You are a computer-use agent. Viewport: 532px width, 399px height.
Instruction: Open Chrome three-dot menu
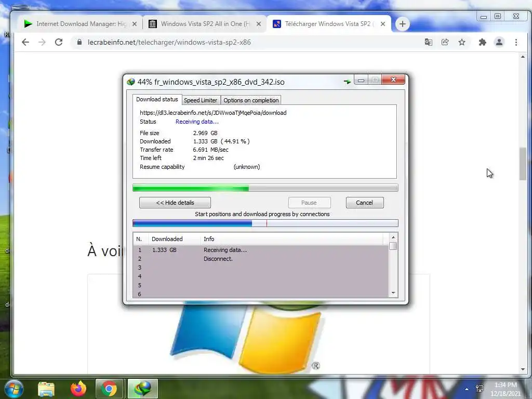click(x=516, y=42)
